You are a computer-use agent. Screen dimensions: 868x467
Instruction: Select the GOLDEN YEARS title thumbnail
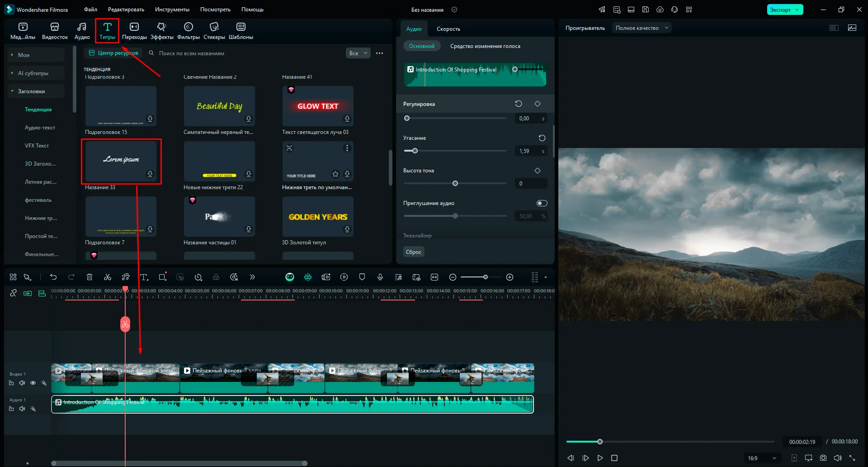318,217
